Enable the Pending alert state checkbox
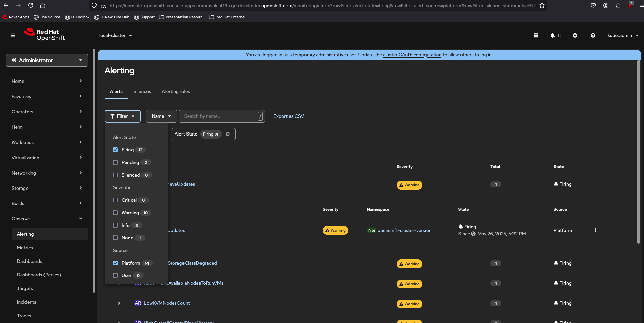 pos(115,162)
